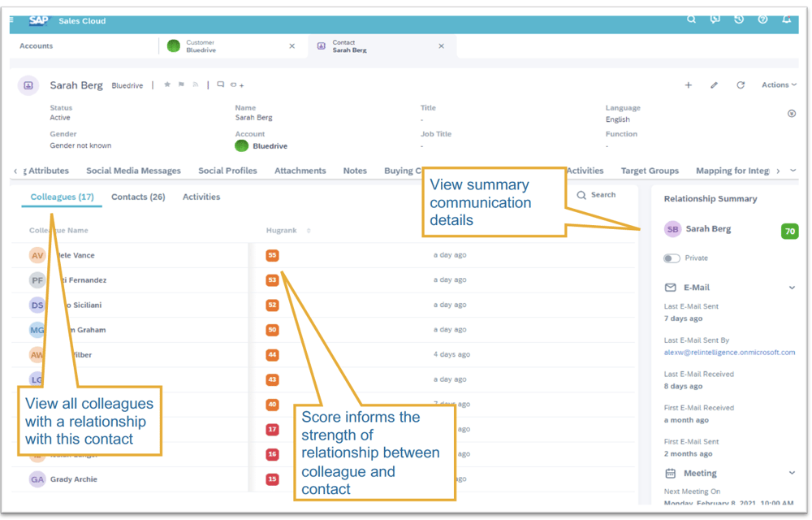Open the tab overflow dropdown chevron
This screenshot has height=520, width=812.
[x=793, y=171]
